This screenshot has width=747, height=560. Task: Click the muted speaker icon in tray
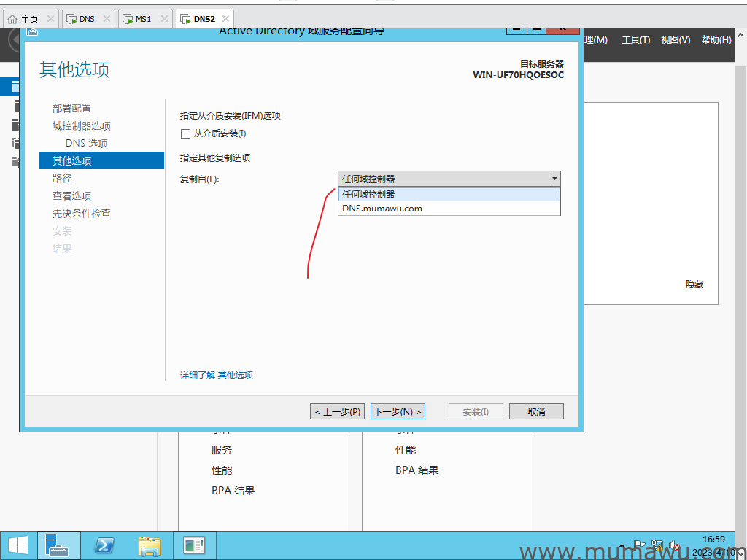click(675, 545)
